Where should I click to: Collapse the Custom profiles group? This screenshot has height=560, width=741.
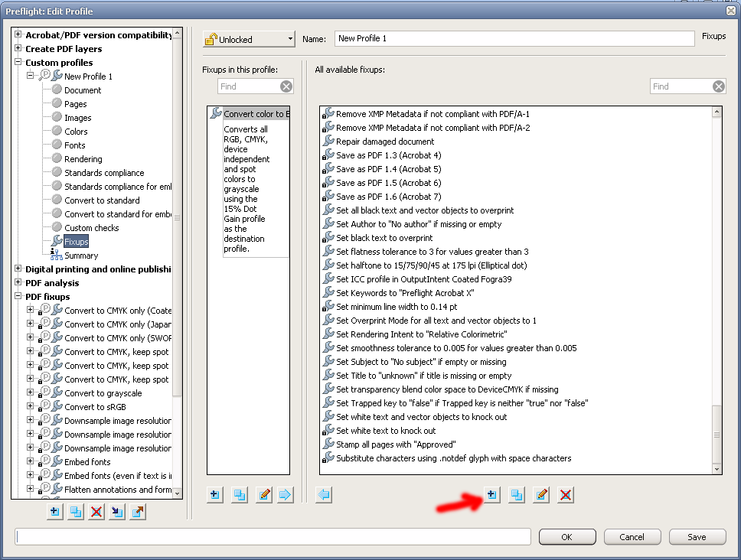[x=18, y=62]
